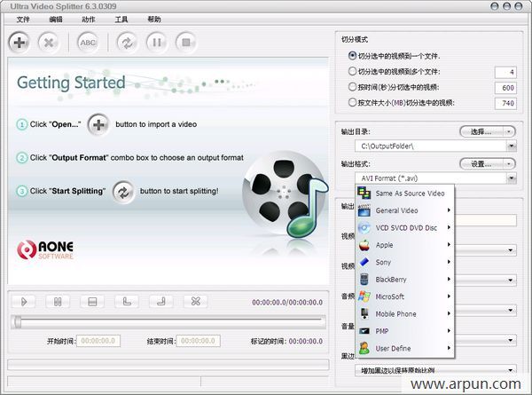532x395 pixels.
Task: Click the BlackBerry phone icon
Action: (x=364, y=280)
